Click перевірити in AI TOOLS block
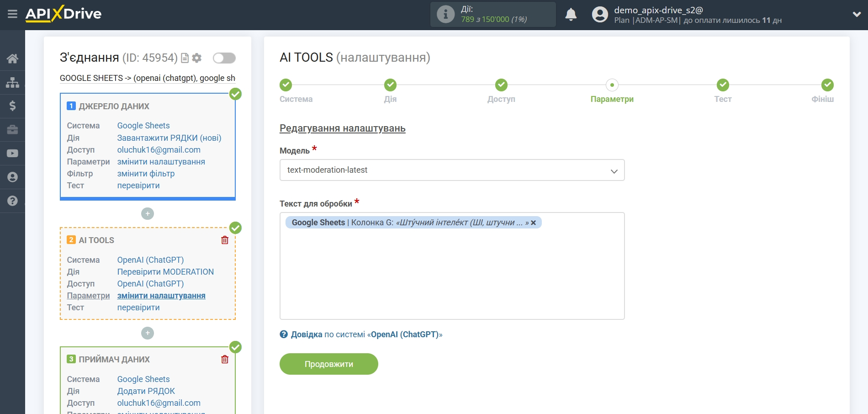Screen dimensions: 868x414 [138, 308]
